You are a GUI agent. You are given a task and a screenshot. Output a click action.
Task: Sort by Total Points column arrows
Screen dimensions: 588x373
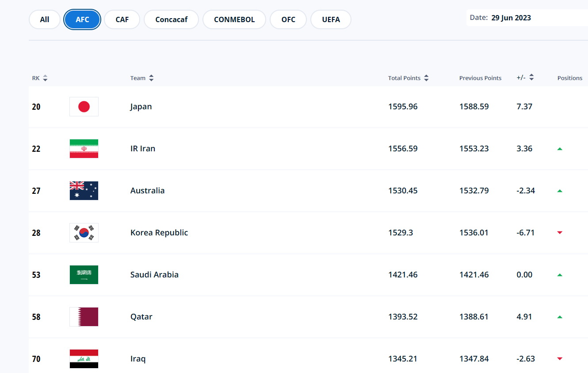tap(426, 78)
